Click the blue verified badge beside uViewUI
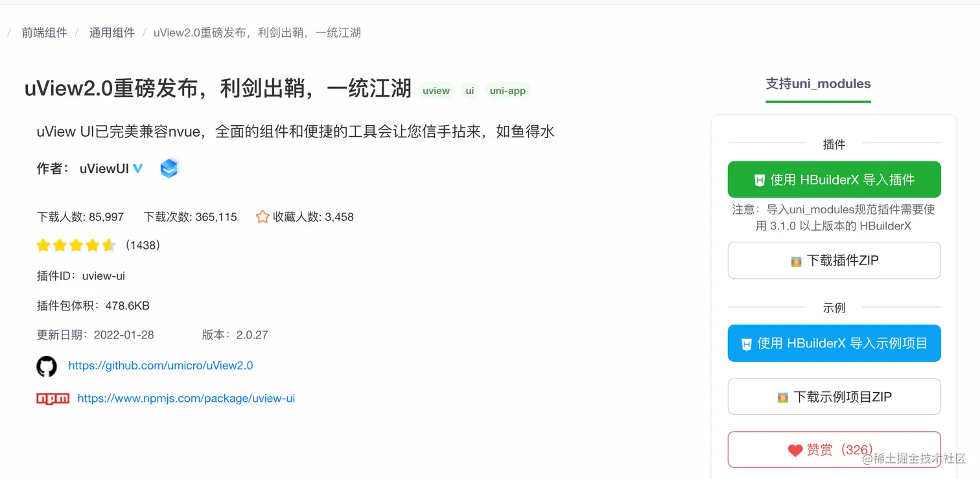This screenshot has height=479, width=980. 138,169
